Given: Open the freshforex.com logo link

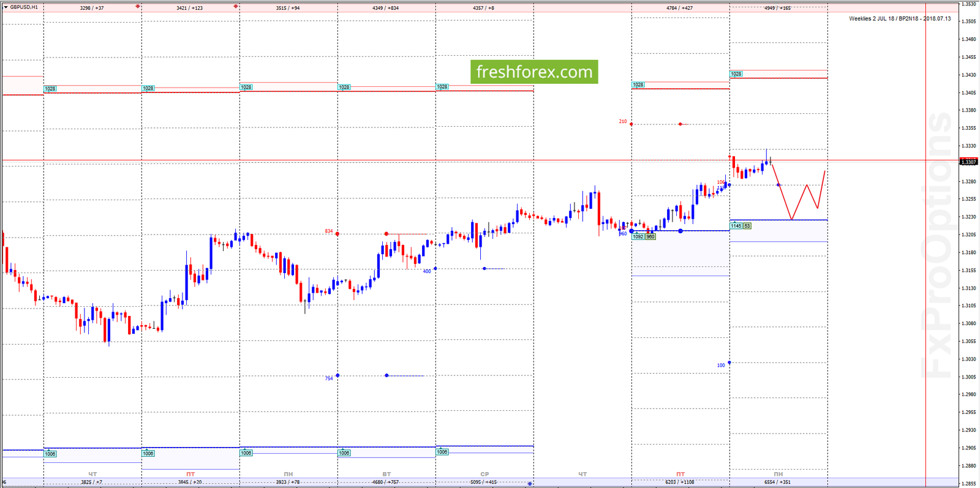Looking at the screenshot, I should tap(534, 72).
